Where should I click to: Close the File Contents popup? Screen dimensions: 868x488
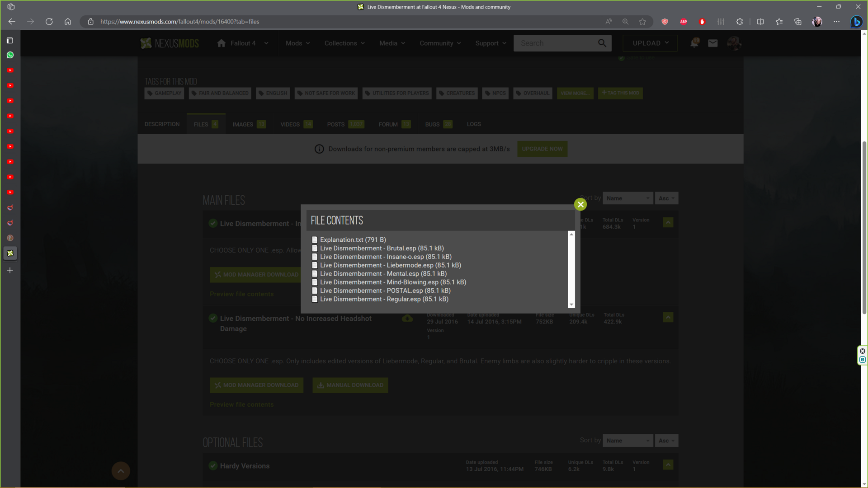coord(580,205)
